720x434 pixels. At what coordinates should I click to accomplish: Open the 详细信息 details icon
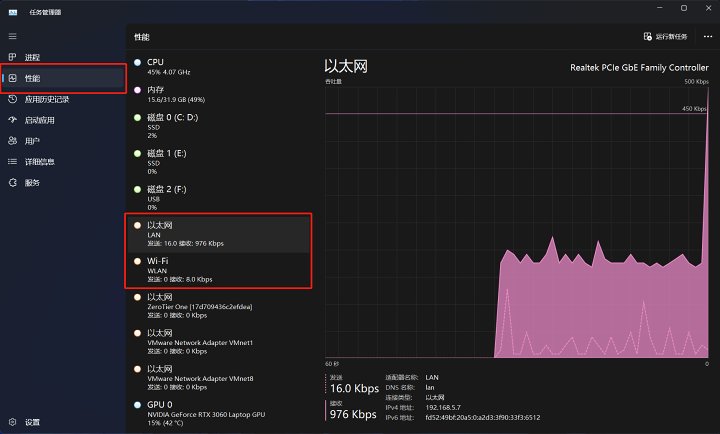click(12, 162)
